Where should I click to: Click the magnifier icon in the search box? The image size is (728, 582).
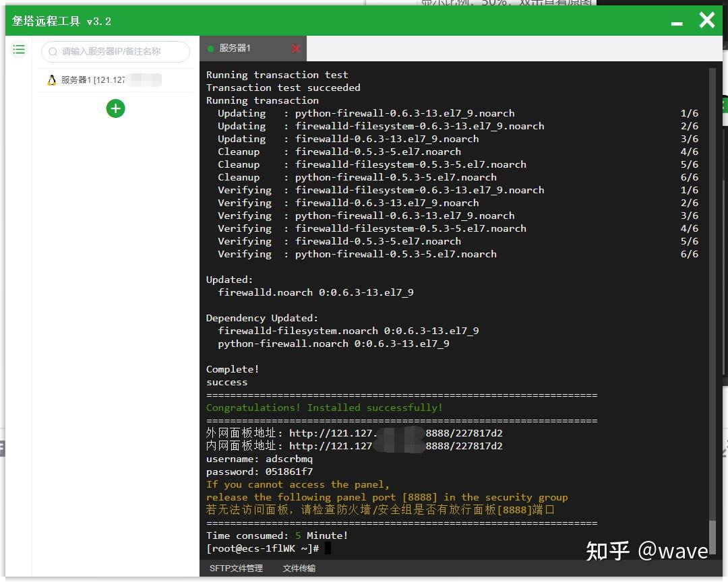pyautogui.click(x=52, y=51)
